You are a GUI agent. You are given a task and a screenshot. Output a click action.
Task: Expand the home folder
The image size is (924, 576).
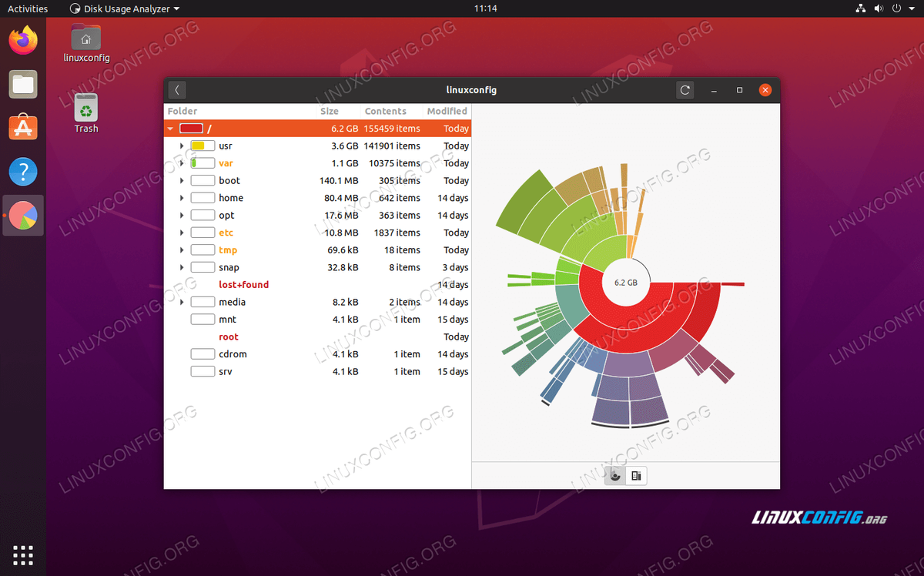[x=182, y=198]
